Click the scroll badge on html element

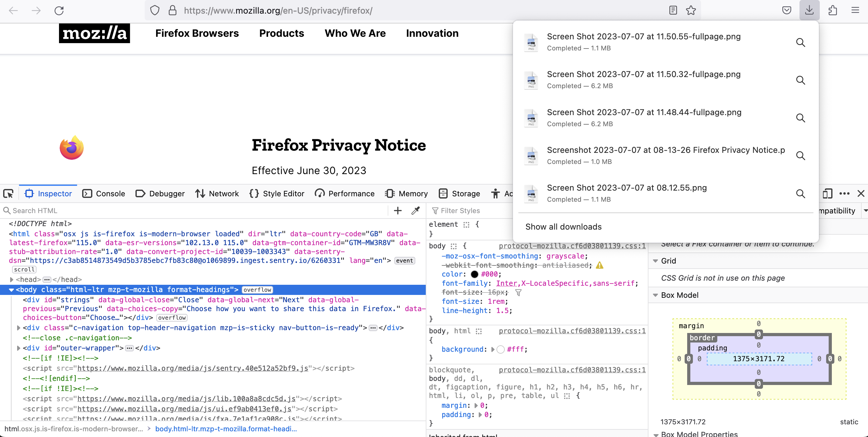coord(24,270)
